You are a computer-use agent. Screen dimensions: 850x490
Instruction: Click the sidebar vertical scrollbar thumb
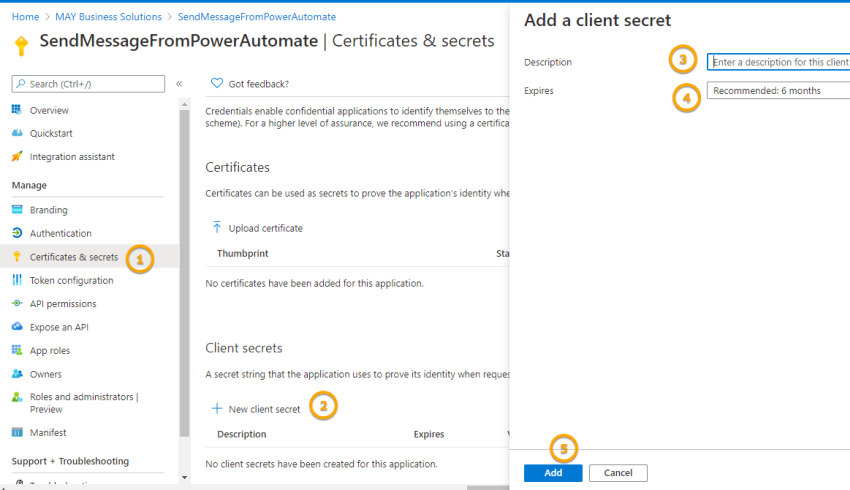(184, 273)
